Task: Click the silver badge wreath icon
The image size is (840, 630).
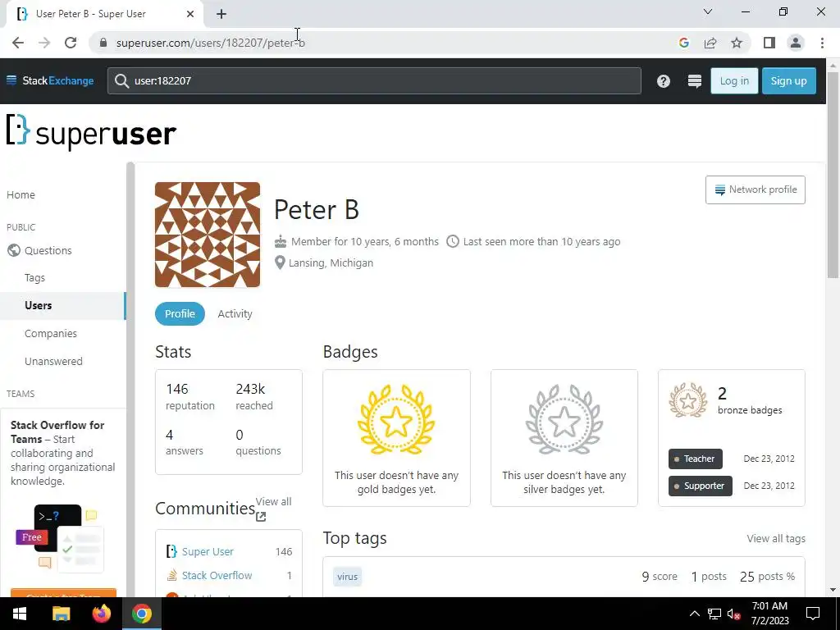Action: click(564, 419)
